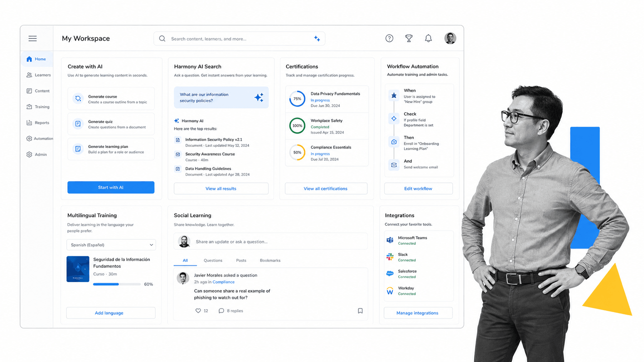The image size is (644, 362).
Task: Open replies with the comment bubble icon
Action: point(221,311)
